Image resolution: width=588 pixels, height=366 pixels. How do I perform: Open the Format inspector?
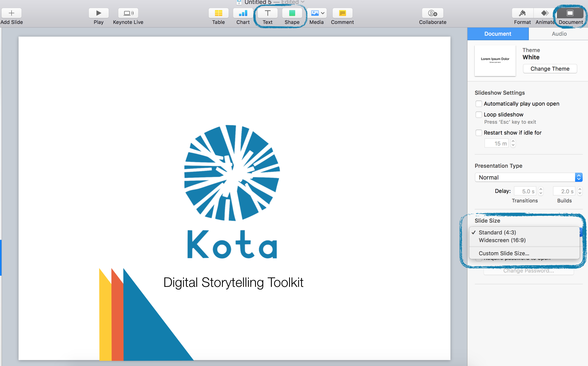[522, 13]
